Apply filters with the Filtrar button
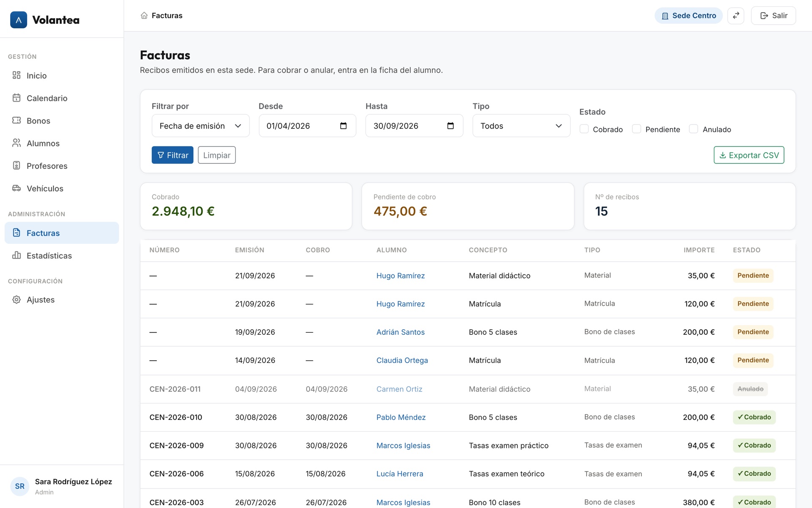 (173, 155)
